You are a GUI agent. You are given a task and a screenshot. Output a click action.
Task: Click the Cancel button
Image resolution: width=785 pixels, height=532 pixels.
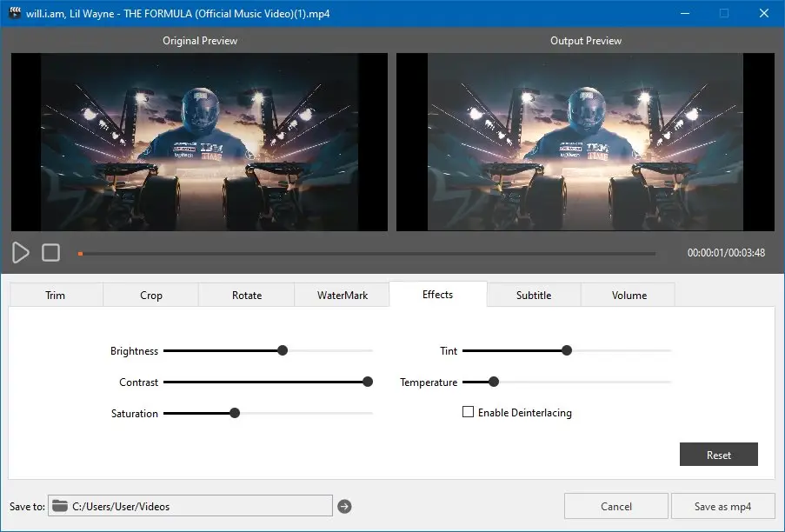coord(615,507)
